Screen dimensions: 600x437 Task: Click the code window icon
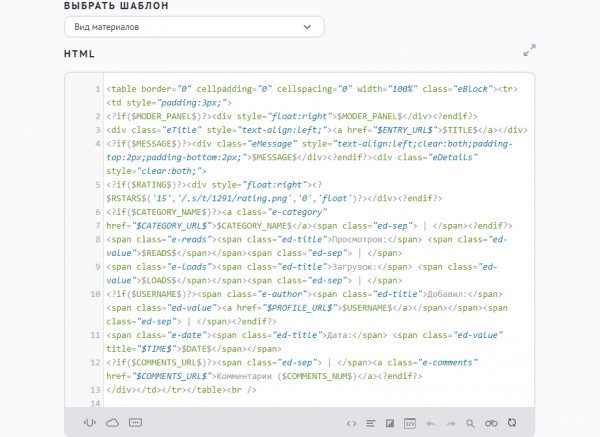(x=410, y=423)
